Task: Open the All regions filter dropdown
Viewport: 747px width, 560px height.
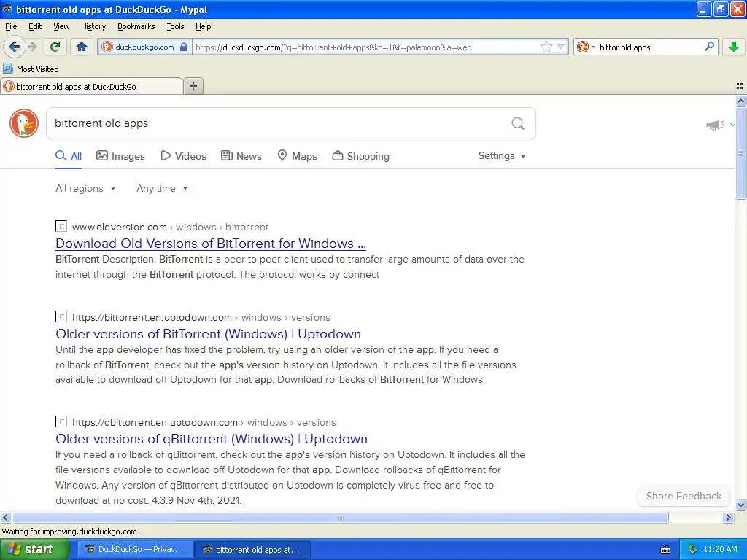Action: coord(85,188)
